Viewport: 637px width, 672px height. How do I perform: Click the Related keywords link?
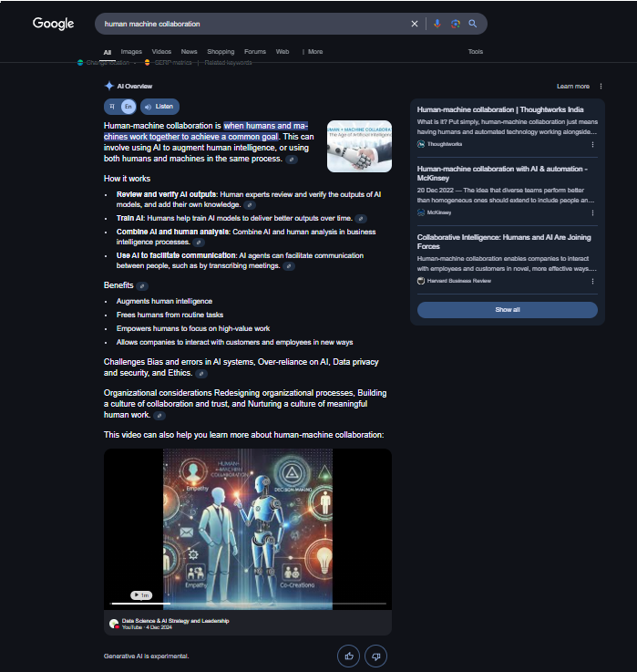click(x=228, y=63)
